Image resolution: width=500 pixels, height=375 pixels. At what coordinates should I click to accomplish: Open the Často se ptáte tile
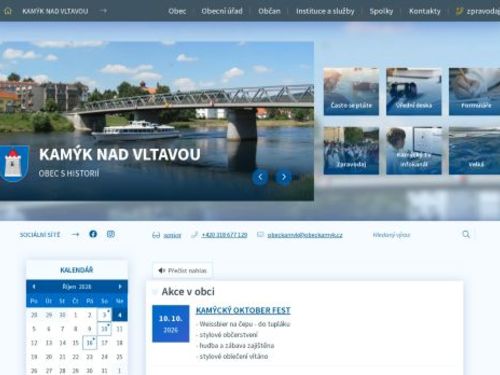tap(351, 91)
